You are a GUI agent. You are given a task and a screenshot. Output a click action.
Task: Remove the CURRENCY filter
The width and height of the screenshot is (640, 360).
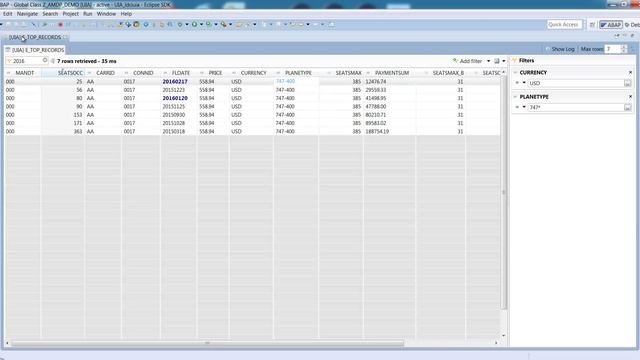(x=630, y=72)
